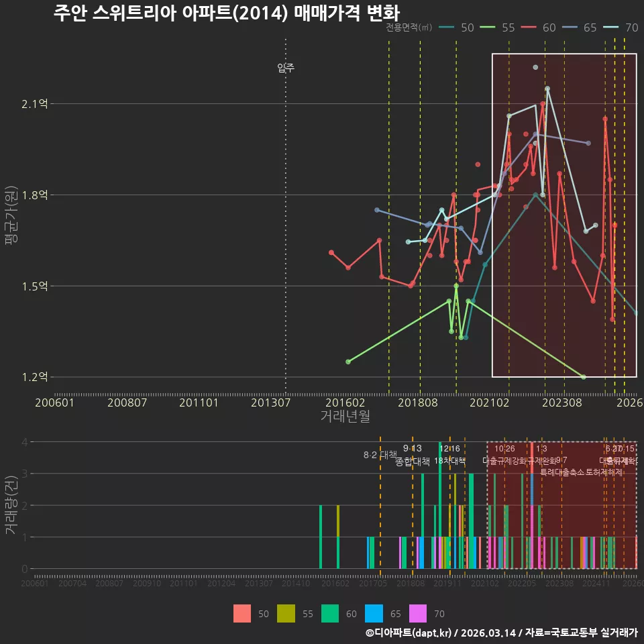
Task: Click the 12·16 18차대책 policy annotation
Action: pyautogui.click(x=449, y=455)
